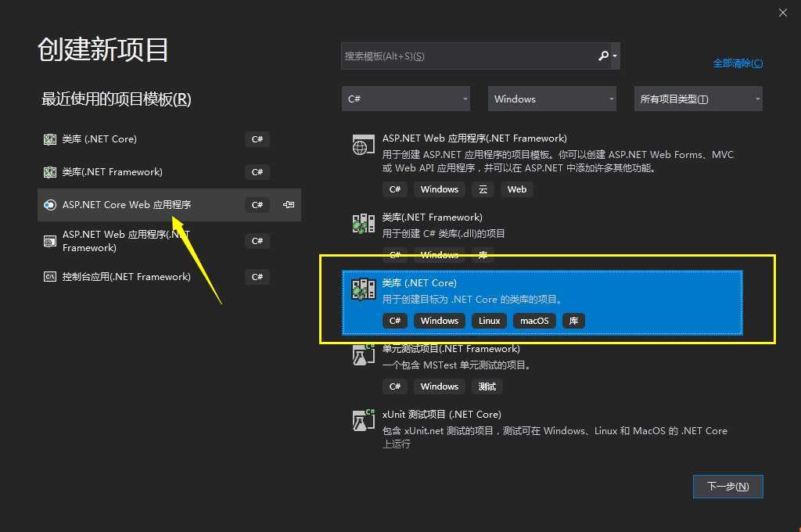Viewport: 801px width, 532px height.
Task: Select recent 控制台应用(.NET Framework)
Action: point(169,277)
